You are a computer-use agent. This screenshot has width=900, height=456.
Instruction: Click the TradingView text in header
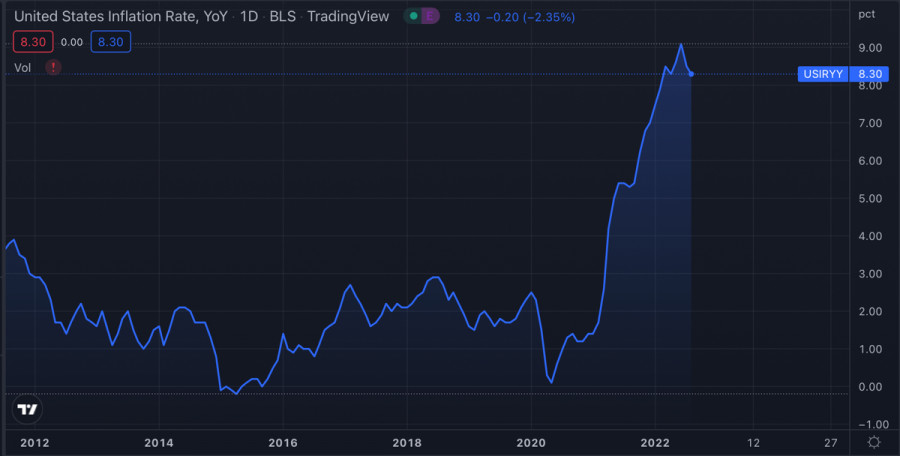pos(350,16)
